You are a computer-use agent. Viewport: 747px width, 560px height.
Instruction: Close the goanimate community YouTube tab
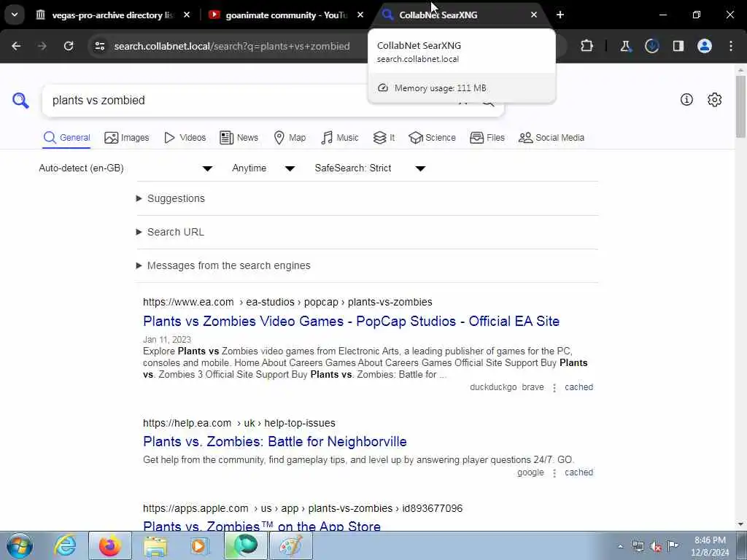coord(360,15)
